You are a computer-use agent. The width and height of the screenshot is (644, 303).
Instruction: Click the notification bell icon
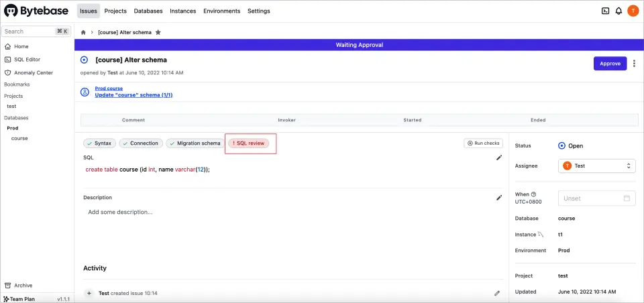[x=619, y=11]
